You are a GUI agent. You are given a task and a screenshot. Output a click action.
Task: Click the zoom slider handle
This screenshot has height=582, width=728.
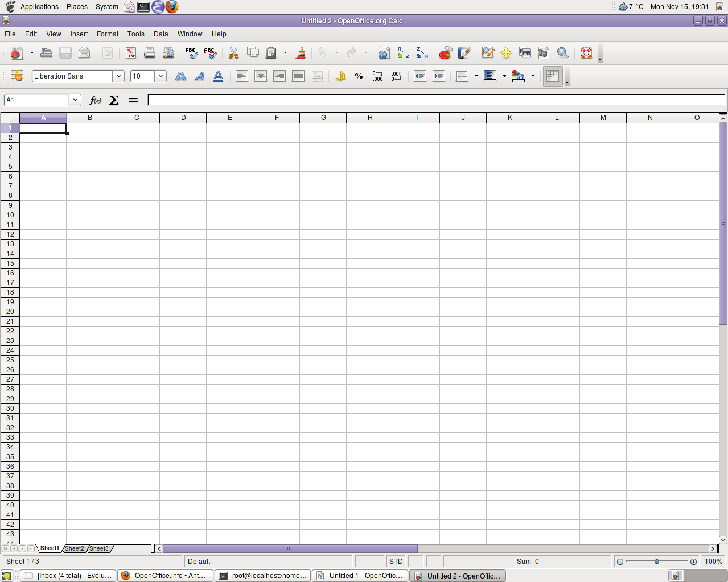click(657, 562)
